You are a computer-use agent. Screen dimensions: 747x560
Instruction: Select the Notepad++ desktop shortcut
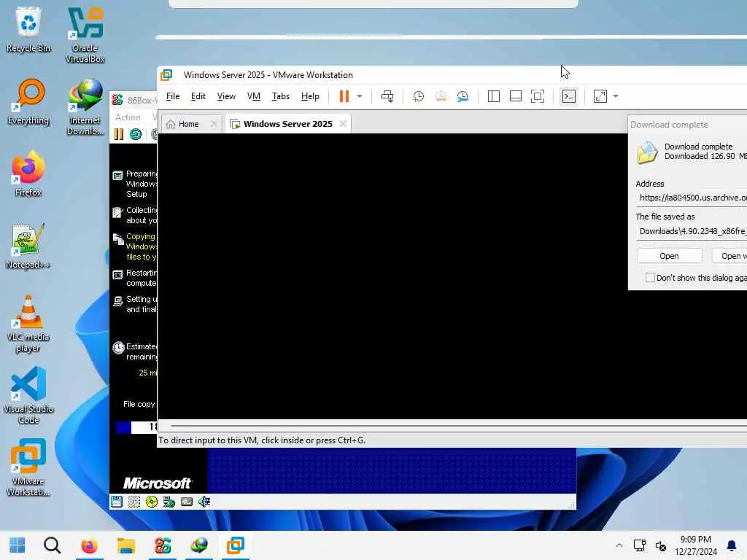pyautogui.click(x=28, y=246)
